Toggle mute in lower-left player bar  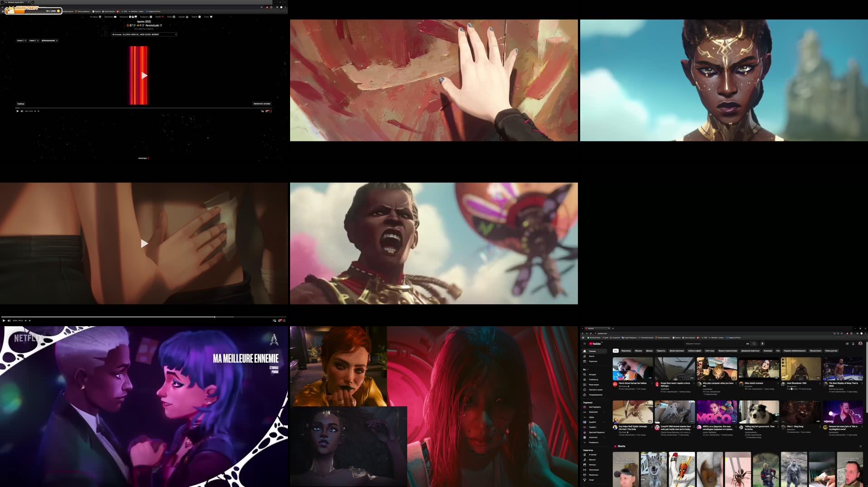pyautogui.click(x=9, y=320)
